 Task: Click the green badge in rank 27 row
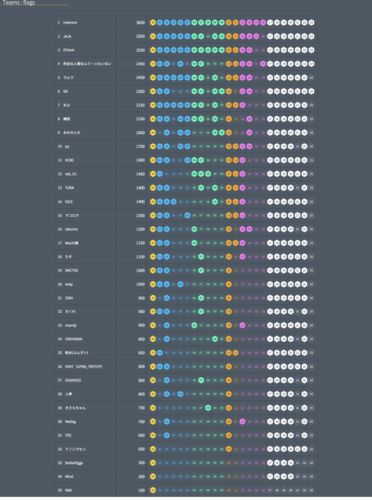point(201,380)
